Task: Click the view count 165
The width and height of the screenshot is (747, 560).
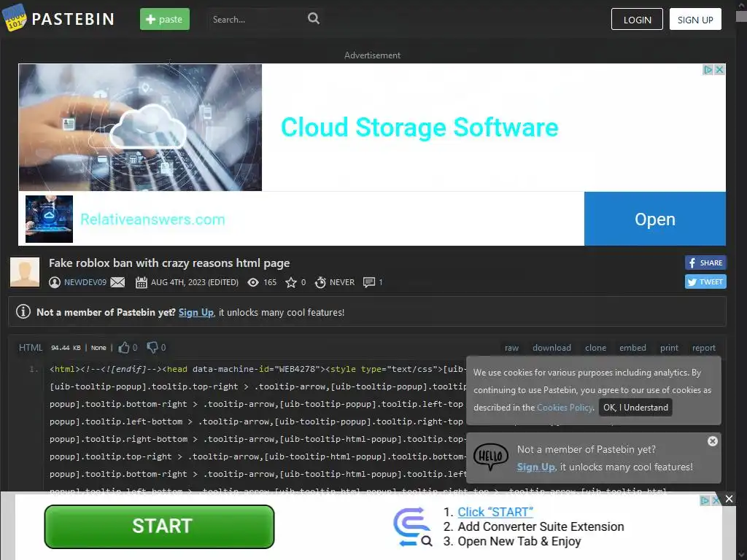Action: coord(270,282)
